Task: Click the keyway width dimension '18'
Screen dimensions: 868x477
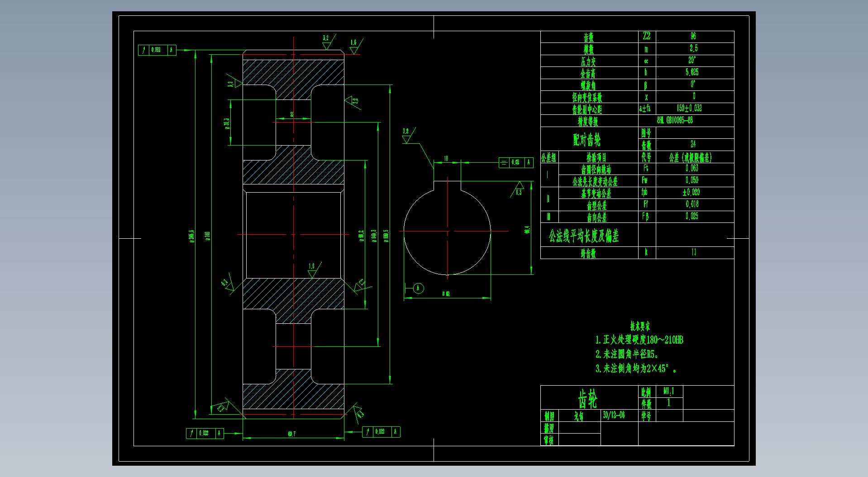Action: (446, 159)
